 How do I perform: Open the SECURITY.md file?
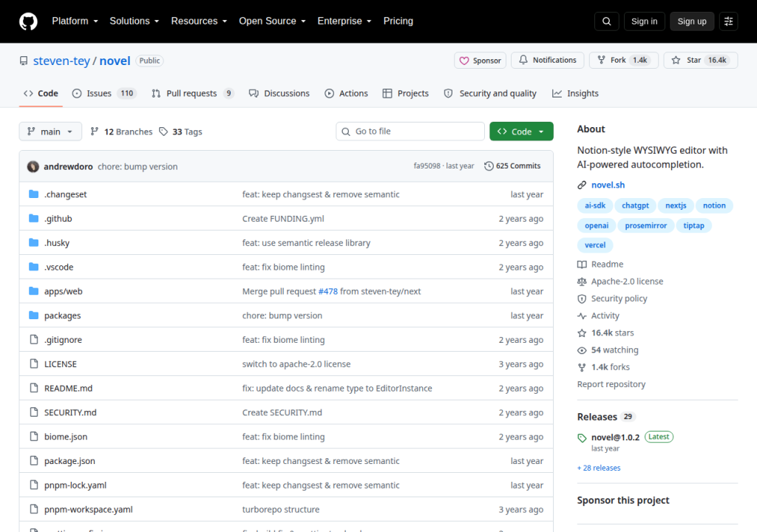pos(70,412)
